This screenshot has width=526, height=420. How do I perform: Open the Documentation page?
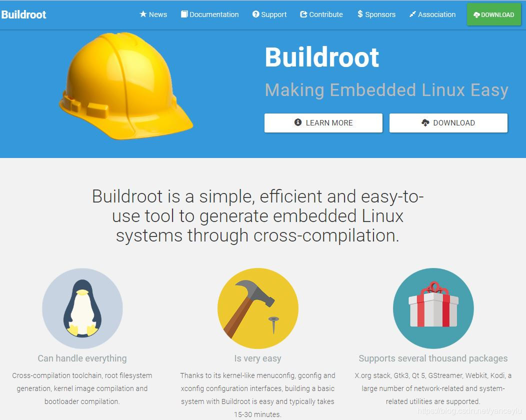[x=210, y=14]
